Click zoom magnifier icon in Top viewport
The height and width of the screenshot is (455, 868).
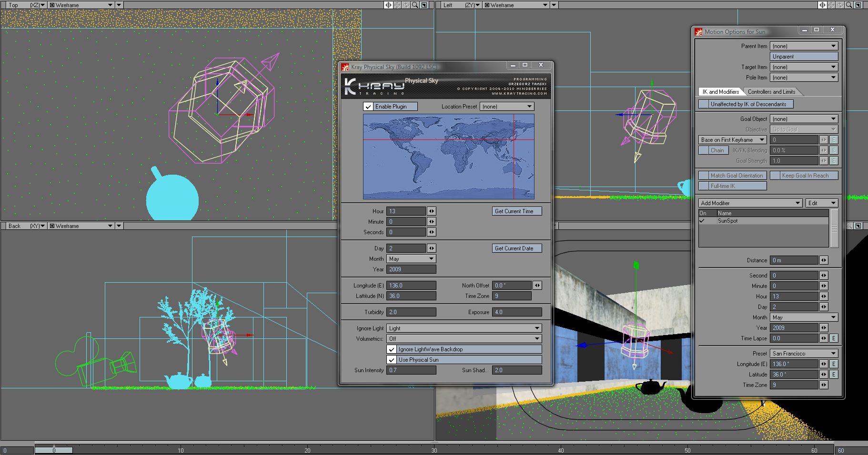tap(415, 5)
